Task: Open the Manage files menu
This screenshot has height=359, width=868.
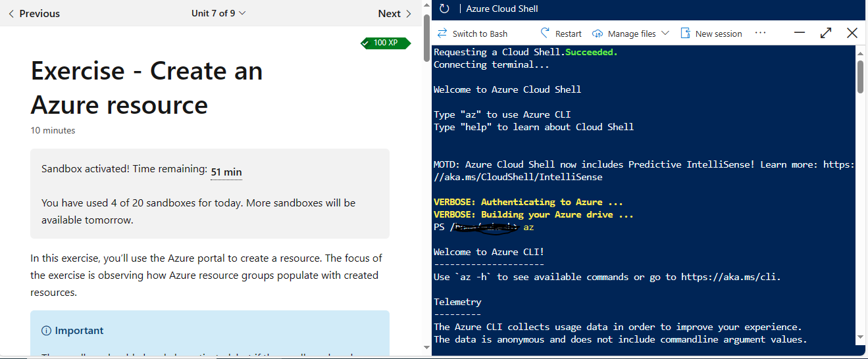Action: coord(630,34)
